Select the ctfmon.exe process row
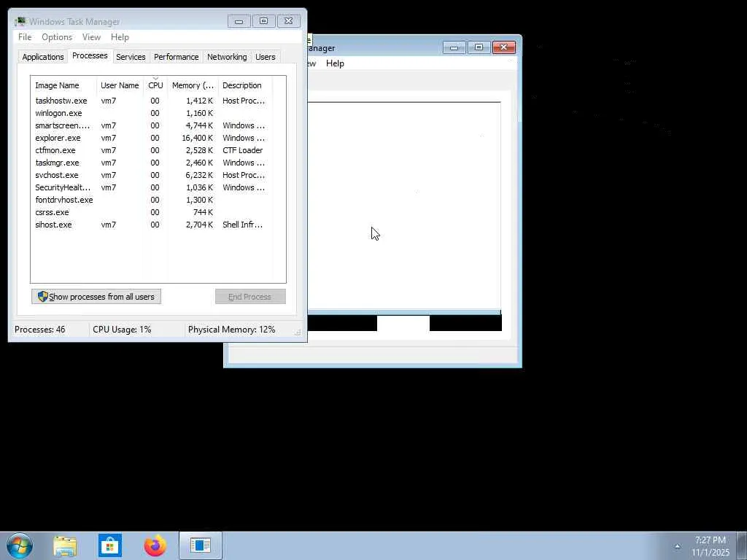This screenshot has height=560, width=747. pyautogui.click(x=152, y=150)
